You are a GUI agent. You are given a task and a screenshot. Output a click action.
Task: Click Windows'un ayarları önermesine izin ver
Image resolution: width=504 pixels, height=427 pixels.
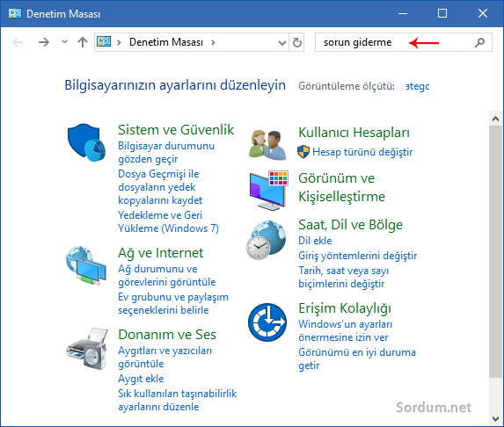pyautogui.click(x=345, y=330)
